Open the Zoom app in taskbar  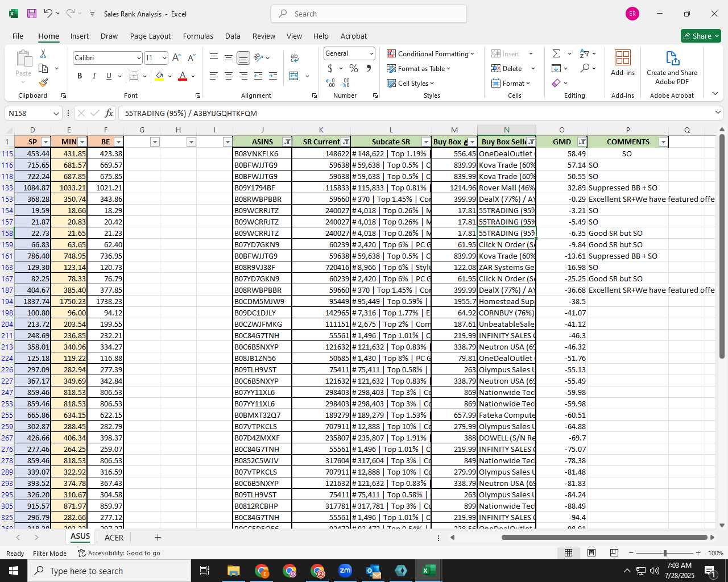[345, 571]
